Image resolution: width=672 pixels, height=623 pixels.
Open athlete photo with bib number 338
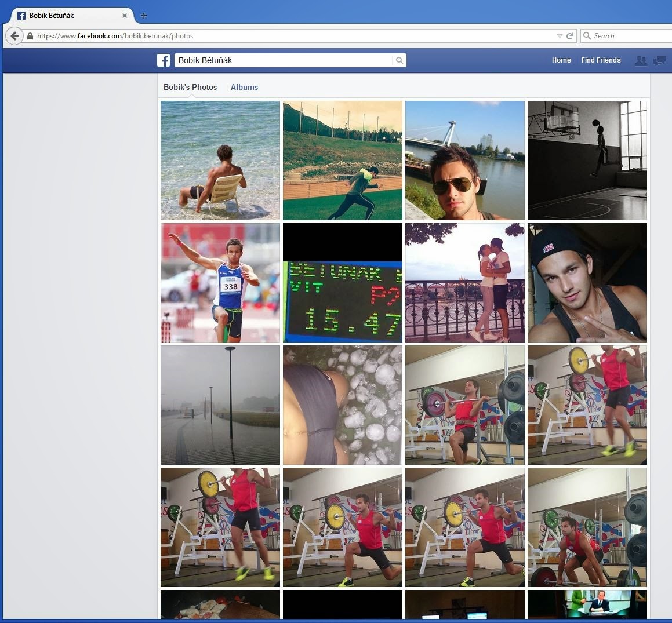[220, 283]
